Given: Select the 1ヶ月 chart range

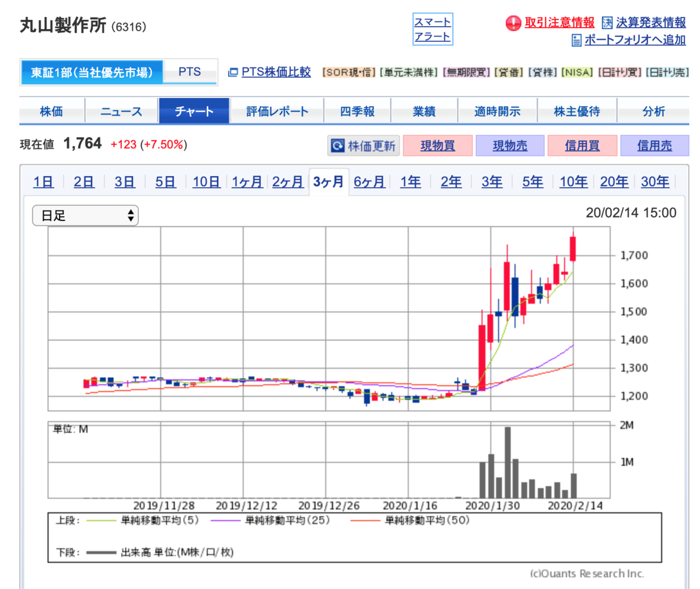Looking at the screenshot, I should tap(247, 182).
